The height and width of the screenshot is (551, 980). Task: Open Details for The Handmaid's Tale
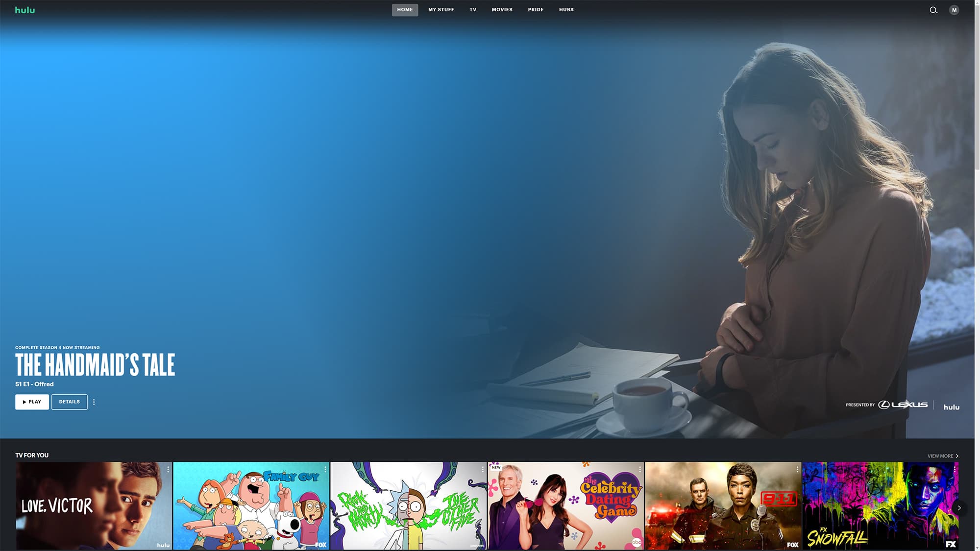tap(69, 402)
